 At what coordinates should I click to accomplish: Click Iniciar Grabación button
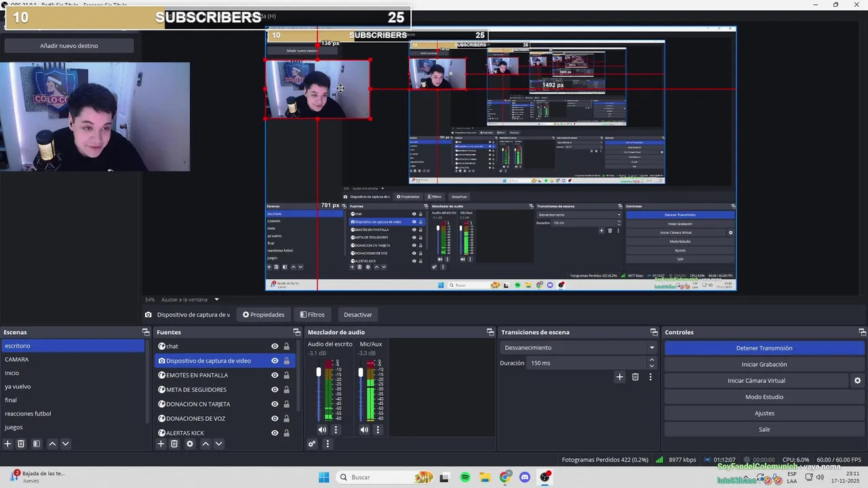(x=764, y=365)
